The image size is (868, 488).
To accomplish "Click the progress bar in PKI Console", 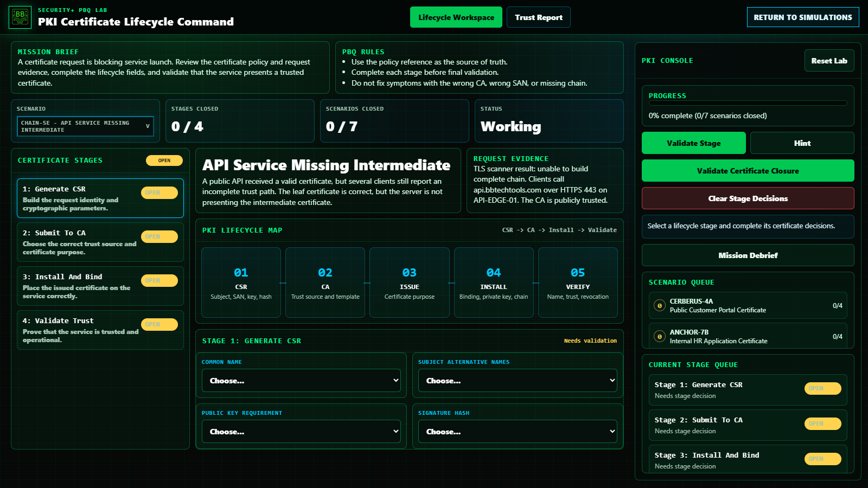I will coord(748,103).
